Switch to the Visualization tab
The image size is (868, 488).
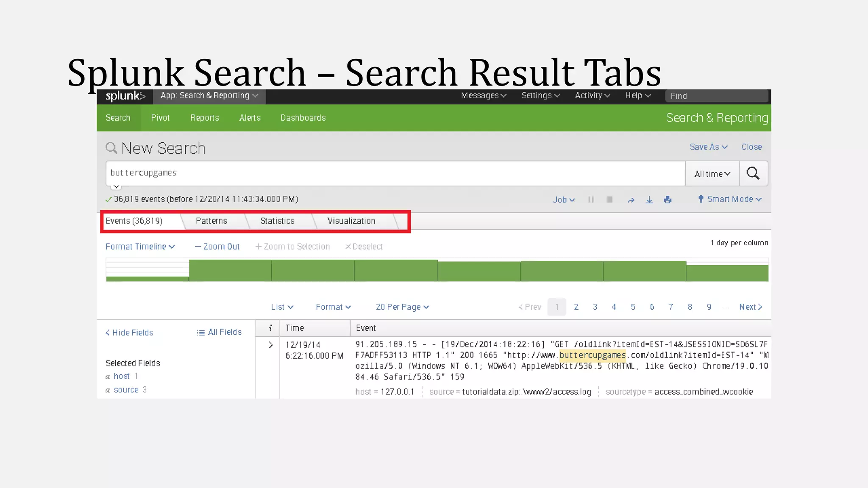click(351, 221)
